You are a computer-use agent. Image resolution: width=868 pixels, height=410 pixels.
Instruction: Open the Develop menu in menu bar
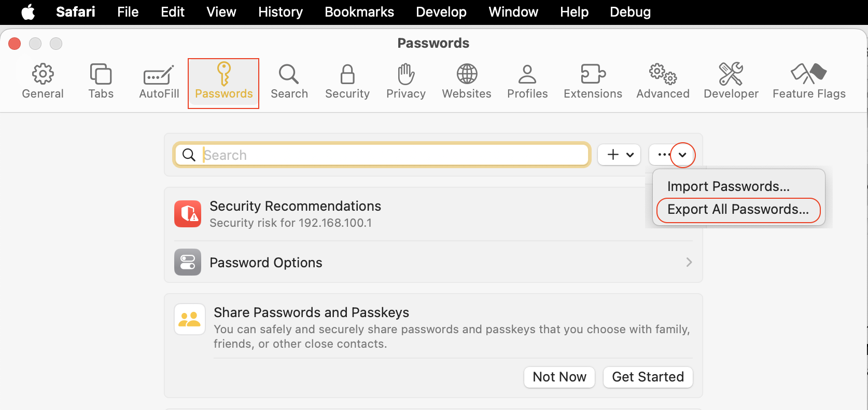[x=441, y=12]
